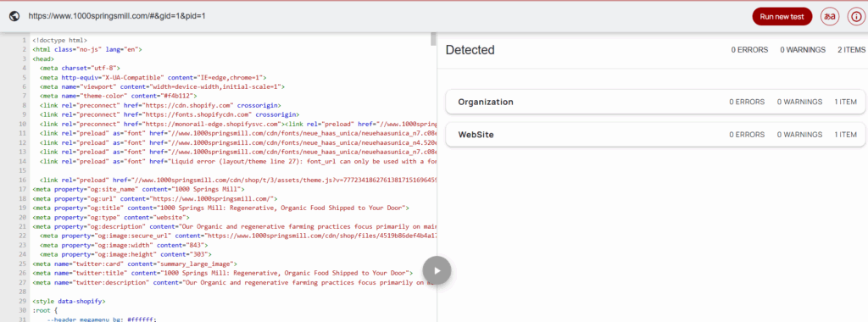Click line number 16 in the gutter
This screenshot has height=322, width=868.
coord(24,180)
